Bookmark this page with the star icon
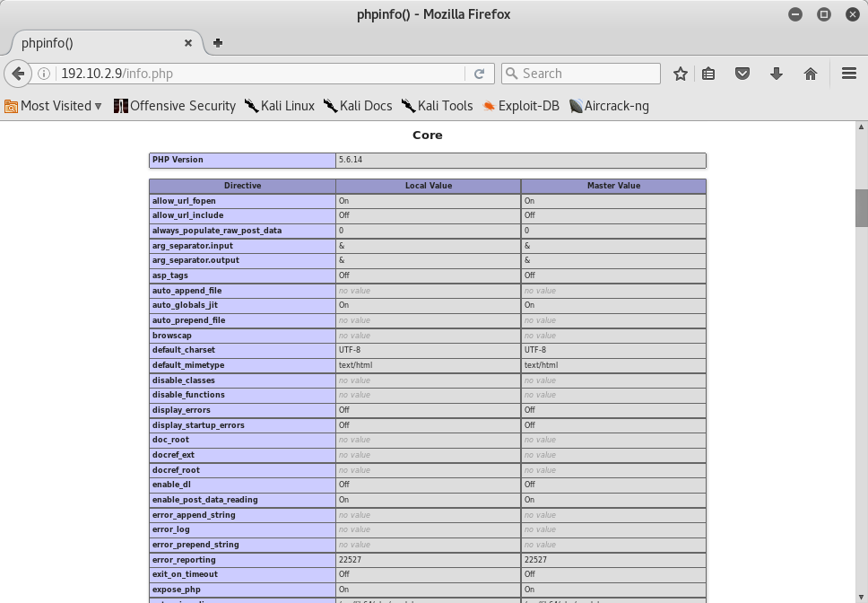The width and height of the screenshot is (868, 603). point(679,73)
